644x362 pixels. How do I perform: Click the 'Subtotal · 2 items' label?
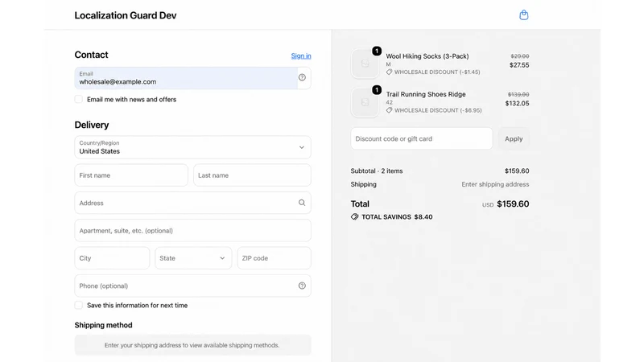click(377, 171)
